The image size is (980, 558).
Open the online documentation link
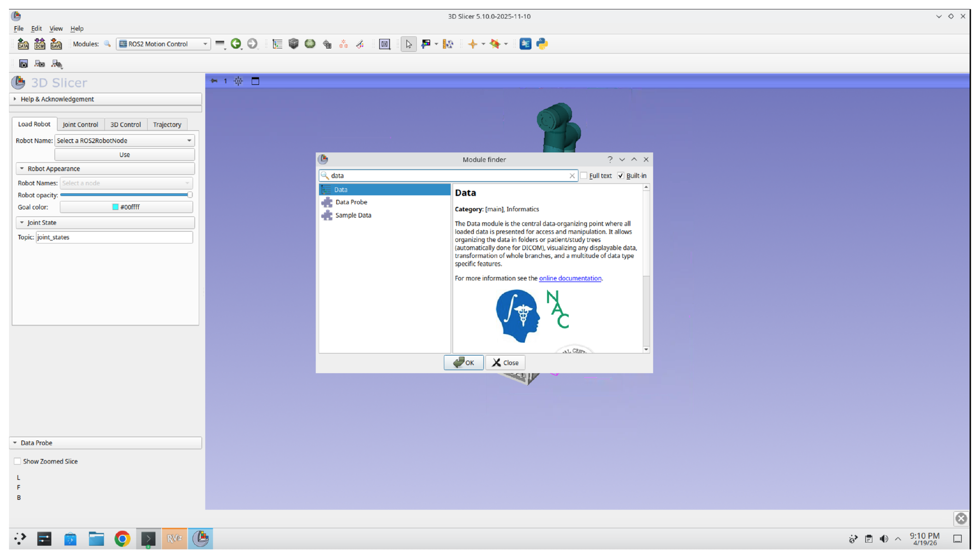pyautogui.click(x=570, y=278)
